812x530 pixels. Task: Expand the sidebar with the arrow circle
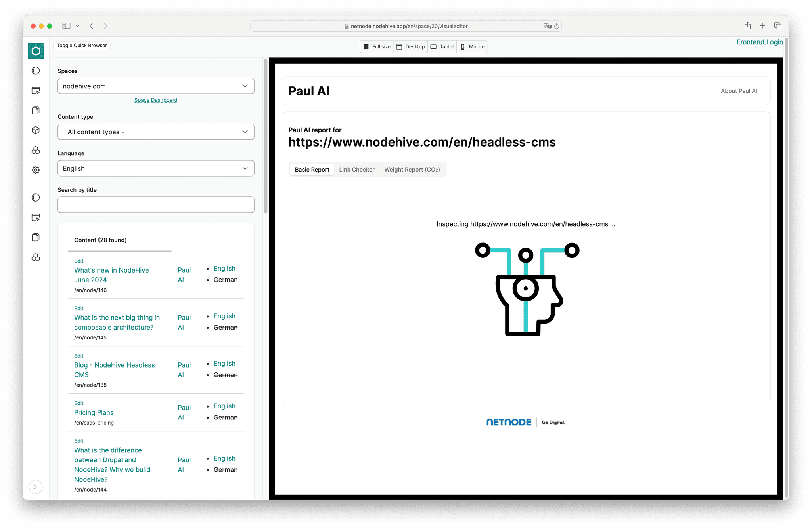(x=36, y=487)
